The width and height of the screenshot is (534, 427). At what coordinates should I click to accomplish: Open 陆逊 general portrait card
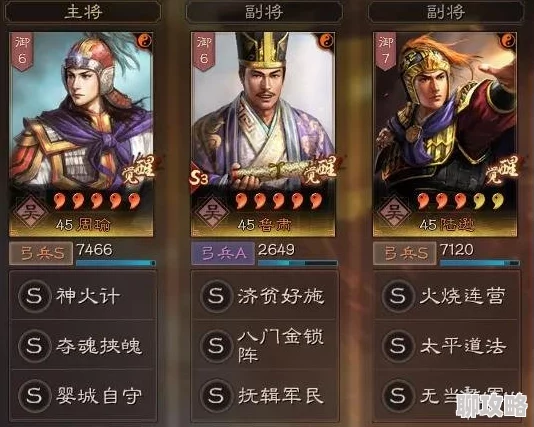pyautogui.click(x=445, y=135)
